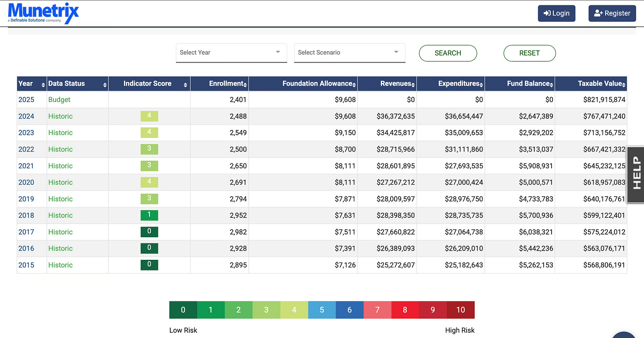Sort by Taxable Value column arrows
The height and width of the screenshot is (338, 644).
(624, 84)
